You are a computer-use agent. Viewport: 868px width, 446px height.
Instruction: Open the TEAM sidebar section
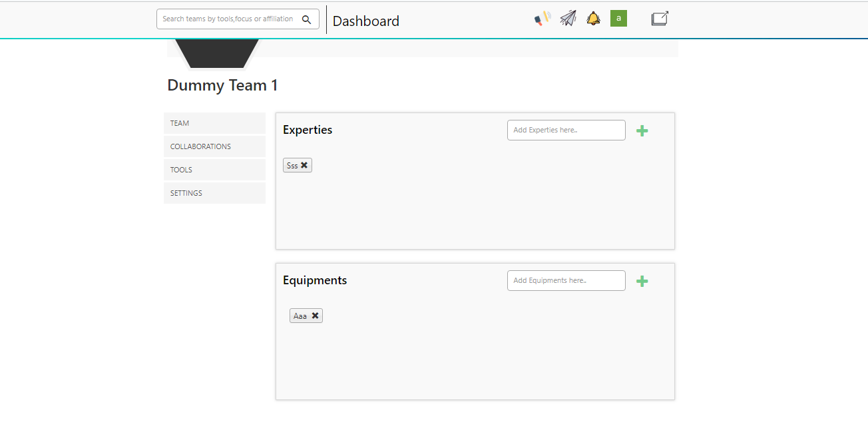(214, 123)
